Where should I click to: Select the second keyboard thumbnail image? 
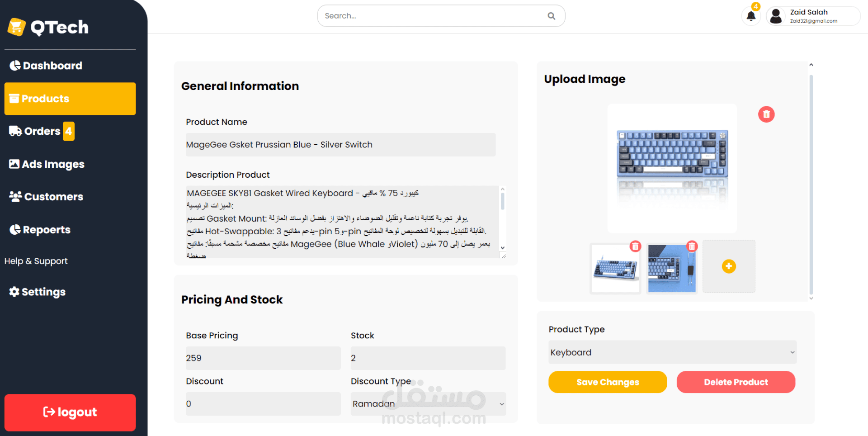click(672, 268)
